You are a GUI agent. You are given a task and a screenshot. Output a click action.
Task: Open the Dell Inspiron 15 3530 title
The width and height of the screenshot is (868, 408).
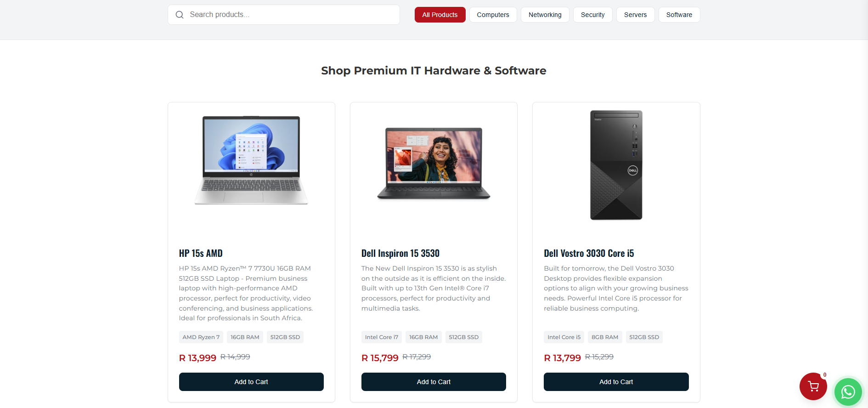(400, 253)
